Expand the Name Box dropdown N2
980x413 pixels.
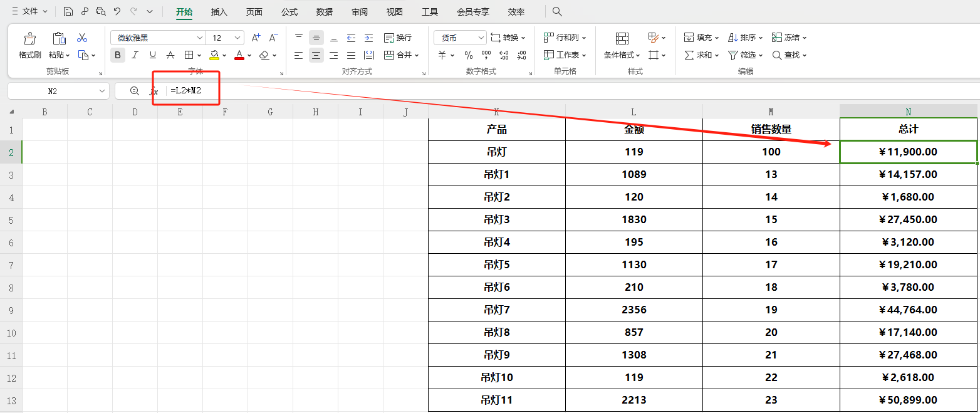(x=102, y=91)
